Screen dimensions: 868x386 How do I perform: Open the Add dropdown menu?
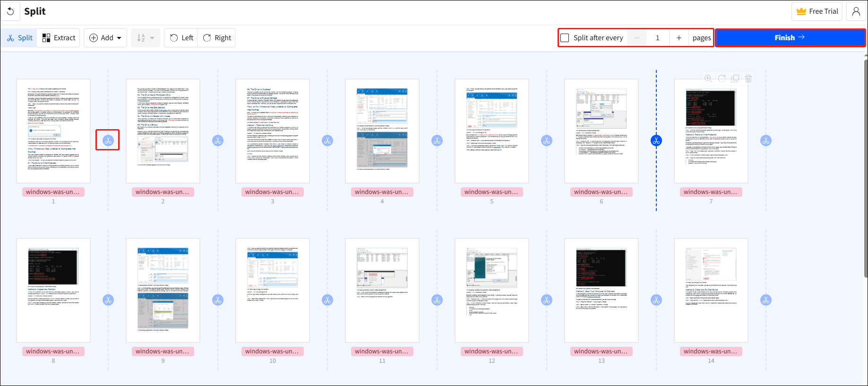(x=105, y=38)
